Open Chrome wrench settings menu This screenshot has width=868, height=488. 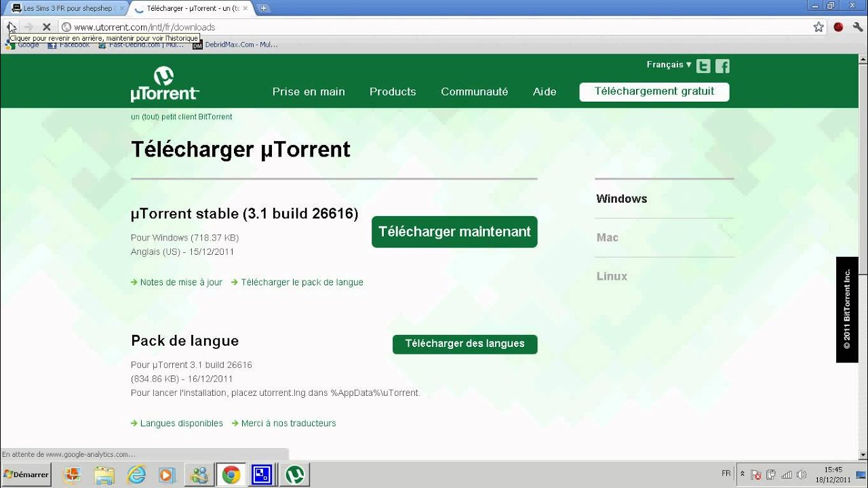tap(858, 27)
